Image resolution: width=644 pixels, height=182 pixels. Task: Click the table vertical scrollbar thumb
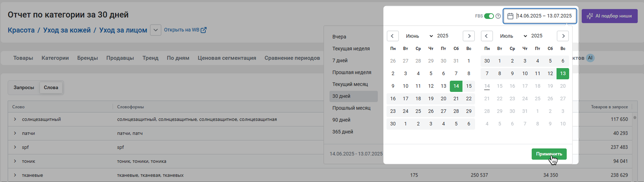click(635, 118)
